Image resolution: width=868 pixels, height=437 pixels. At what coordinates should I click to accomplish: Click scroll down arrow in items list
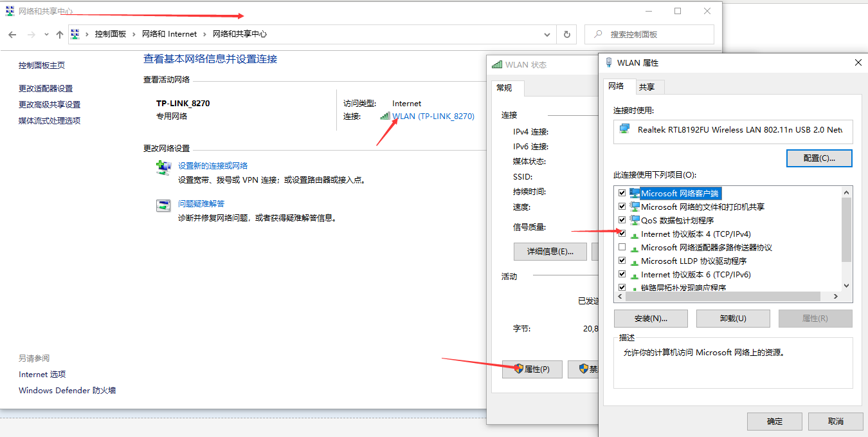click(846, 286)
